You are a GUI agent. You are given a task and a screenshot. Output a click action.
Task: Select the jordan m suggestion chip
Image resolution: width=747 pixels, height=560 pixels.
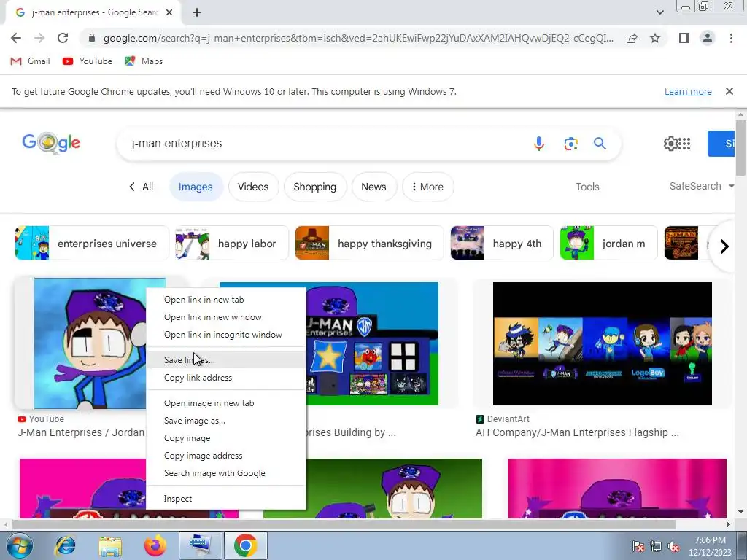[608, 244]
